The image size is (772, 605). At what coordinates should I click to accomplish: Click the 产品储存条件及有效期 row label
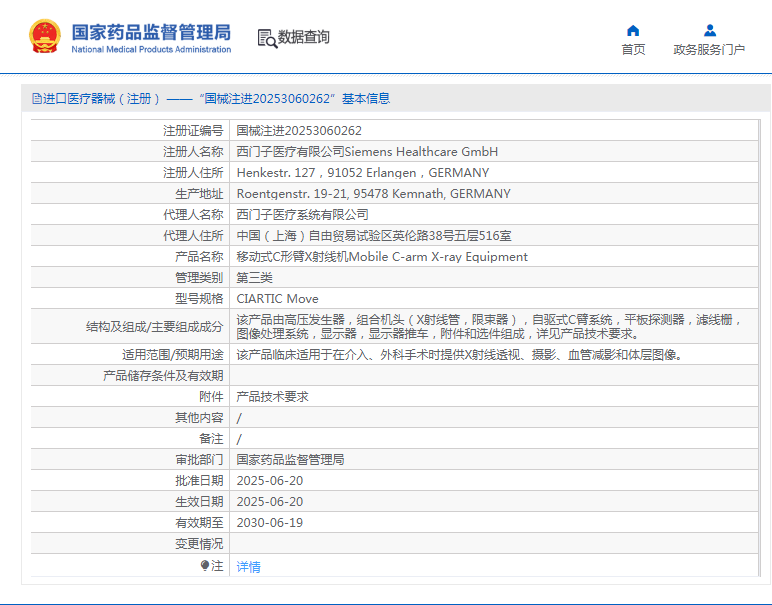pyautogui.click(x=163, y=376)
